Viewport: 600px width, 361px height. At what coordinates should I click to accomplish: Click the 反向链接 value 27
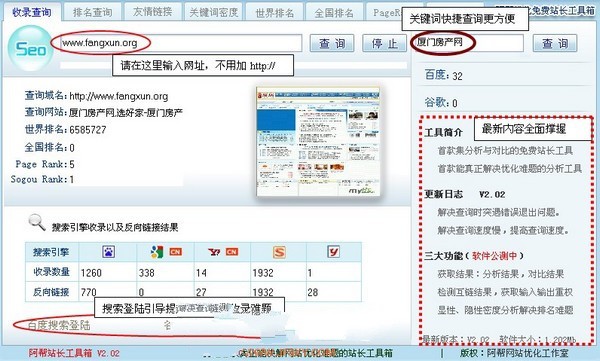coord(201,292)
